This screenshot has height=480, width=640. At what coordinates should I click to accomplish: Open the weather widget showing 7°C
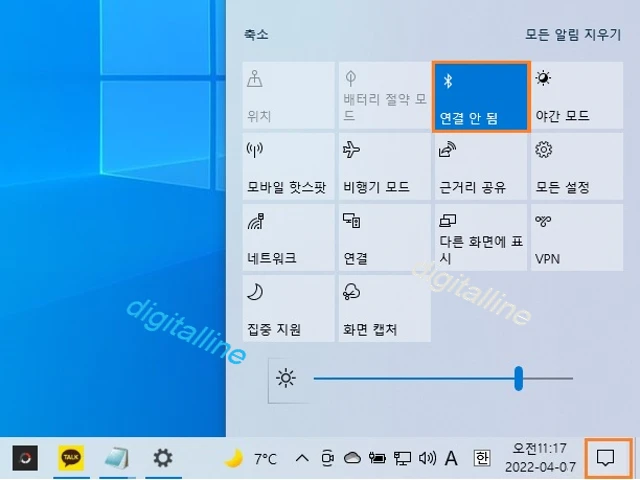tap(251, 458)
